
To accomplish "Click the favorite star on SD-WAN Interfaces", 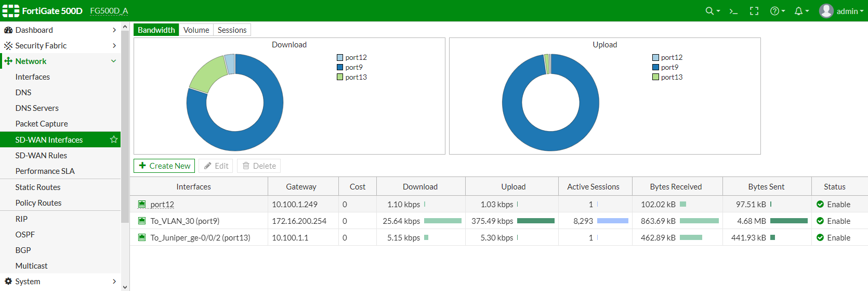I will point(114,140).
